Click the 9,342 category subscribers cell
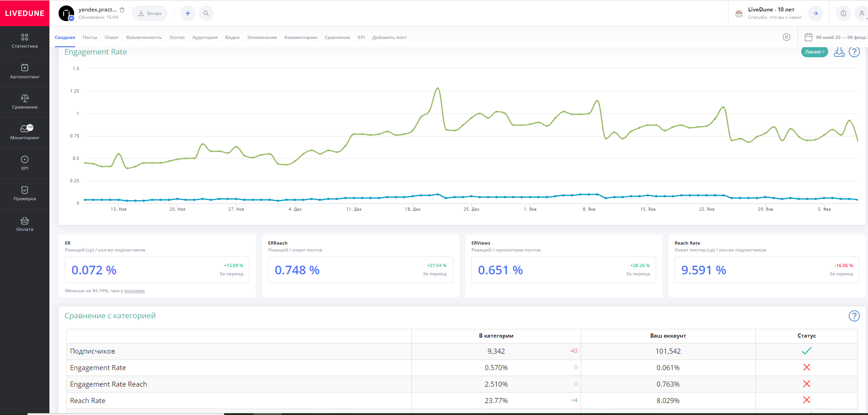The image size is (868, 415). (x=496, y=351)
